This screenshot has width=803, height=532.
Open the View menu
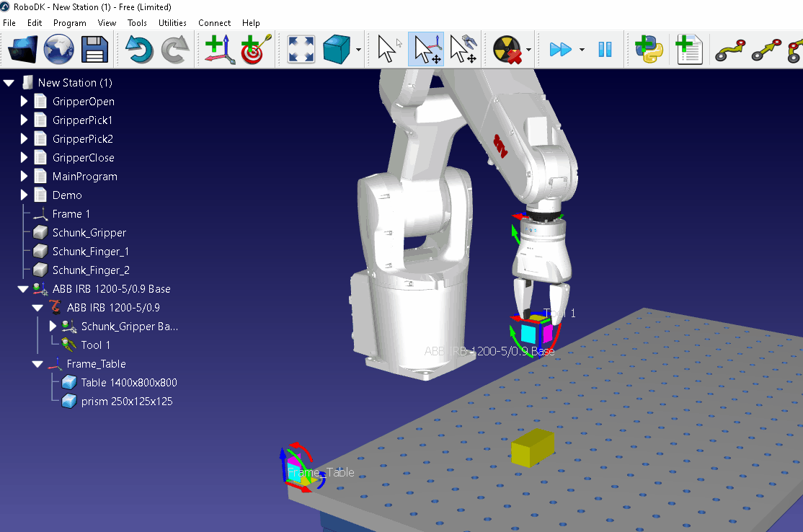click(x=107, y=23)
